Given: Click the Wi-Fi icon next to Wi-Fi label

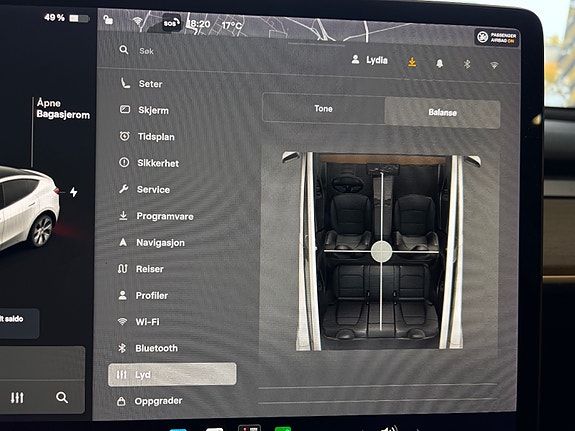Looking at the screenshot, I should click(x=122, y=322).
